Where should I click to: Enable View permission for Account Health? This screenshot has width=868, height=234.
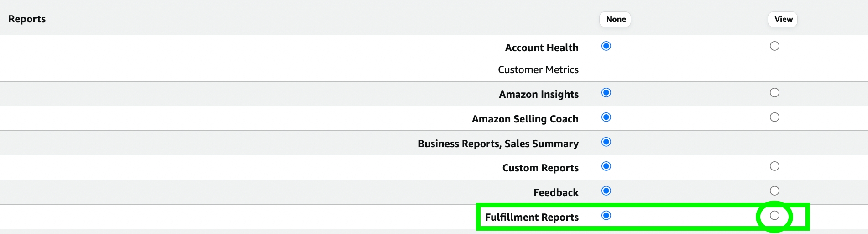click(774, 46)
